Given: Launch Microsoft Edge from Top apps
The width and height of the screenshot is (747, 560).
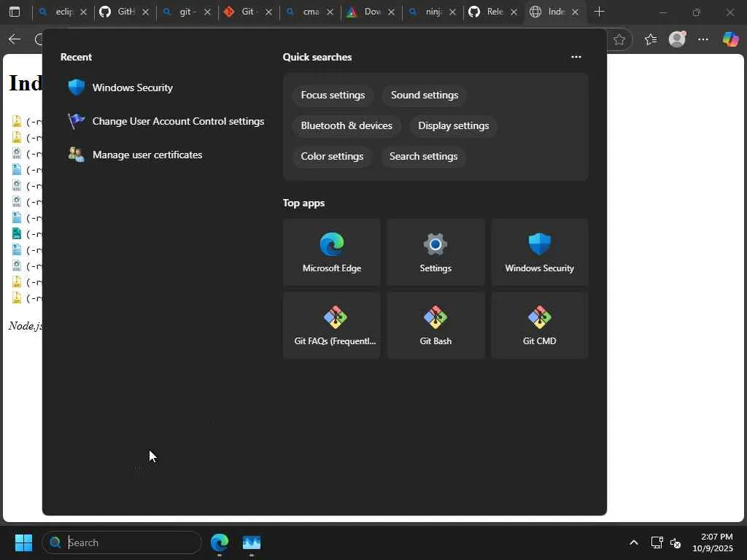Looking at the screenshot, I should (x=332, y=253).
